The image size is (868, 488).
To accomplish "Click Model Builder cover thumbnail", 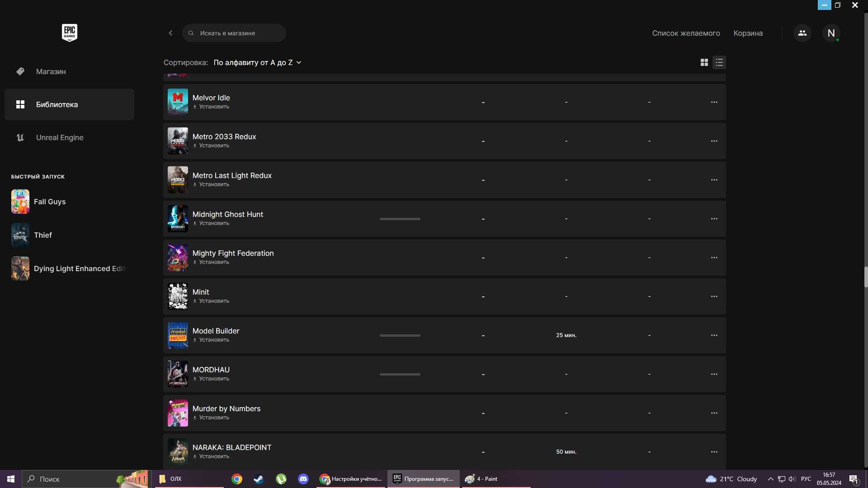I will 178,335.
